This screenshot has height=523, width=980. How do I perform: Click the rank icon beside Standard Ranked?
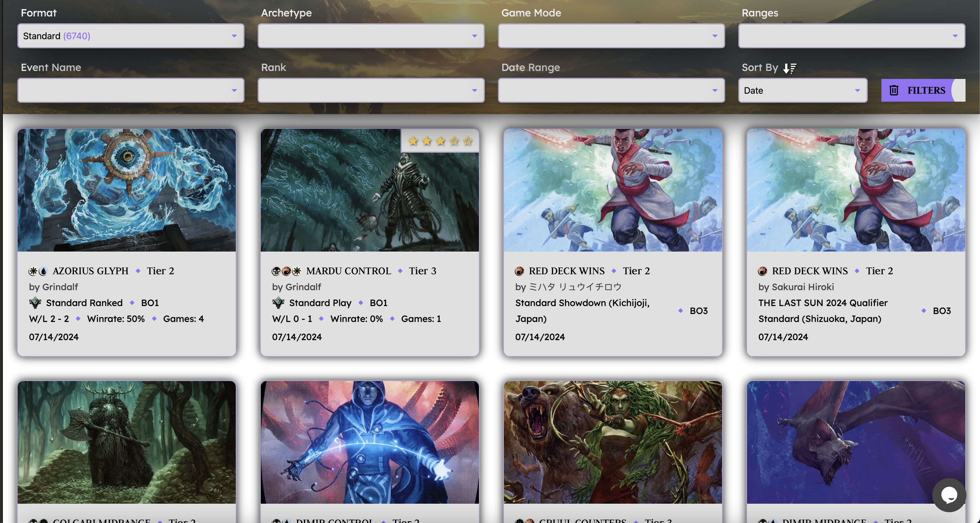(35, 303)
